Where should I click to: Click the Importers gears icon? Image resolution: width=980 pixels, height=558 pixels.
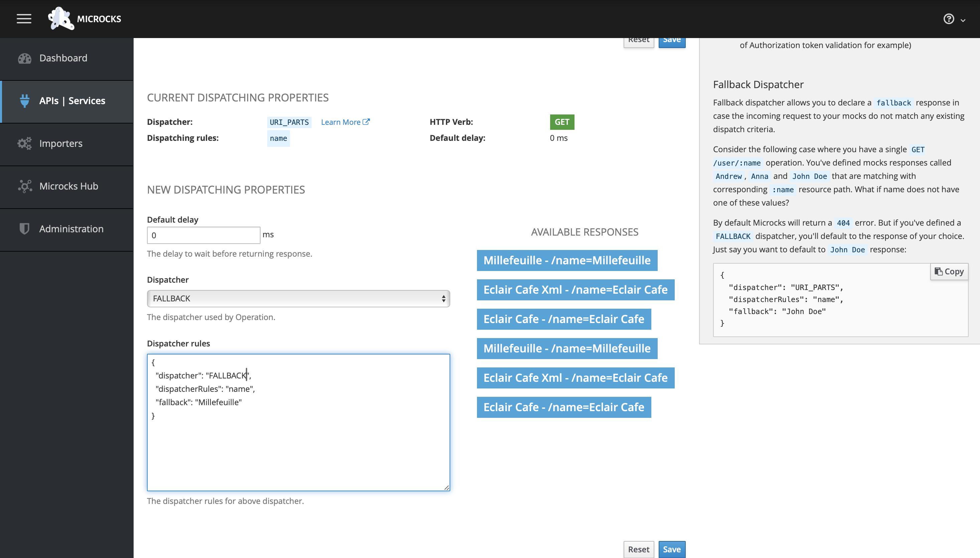(x=24, y=143)
